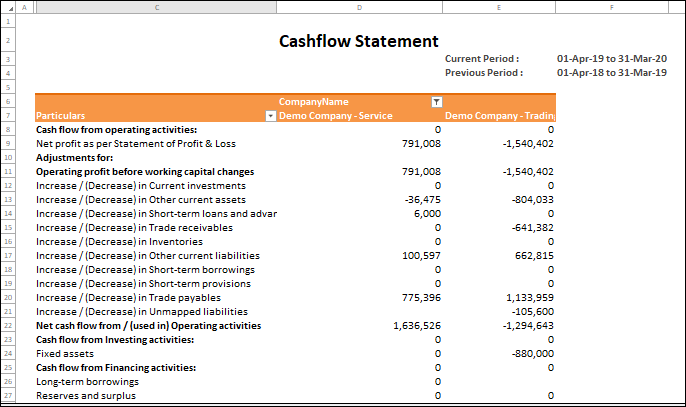This screenshot has width=686, height=407.
Task: Expand the Particulars dropdown arrow
Action: tap(269, 116)
